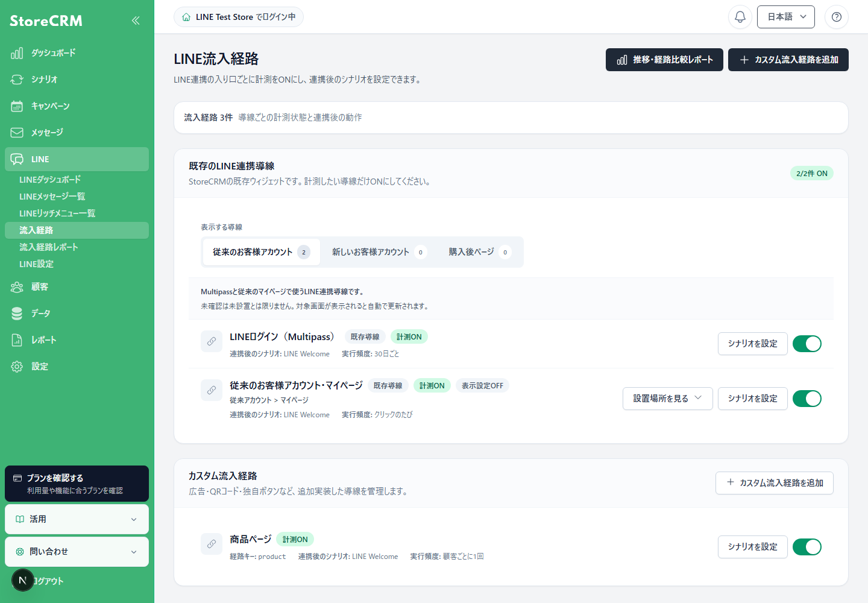Expand the 活用 section
The image size is (868, 603).
77,519
